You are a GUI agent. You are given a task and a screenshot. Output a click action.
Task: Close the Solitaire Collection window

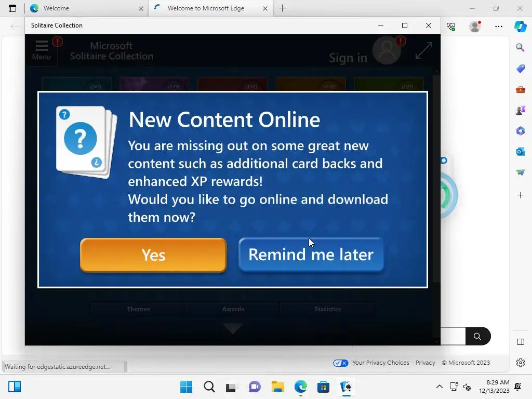coord(428,25)
